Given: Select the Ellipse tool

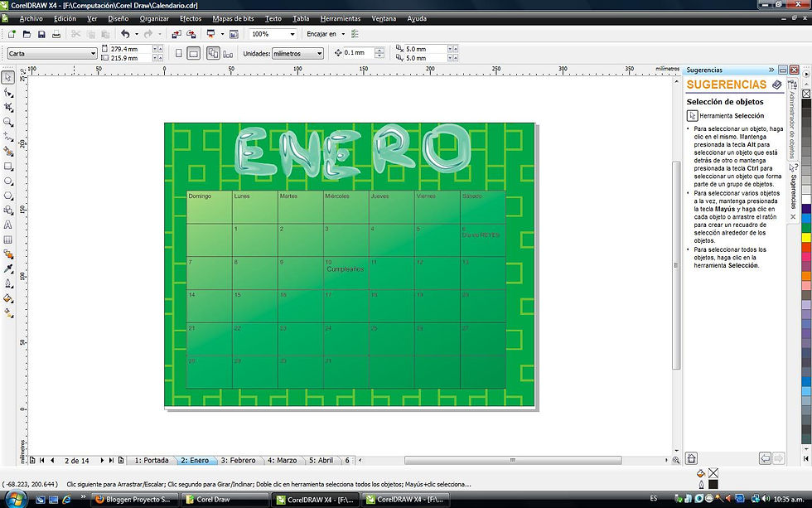Looking at the screenshot, I should pyautogui.click(x=8, y=181).
